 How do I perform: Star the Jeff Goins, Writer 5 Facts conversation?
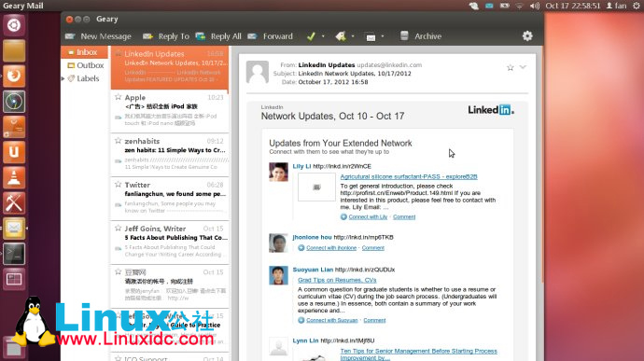coord(119,228)
